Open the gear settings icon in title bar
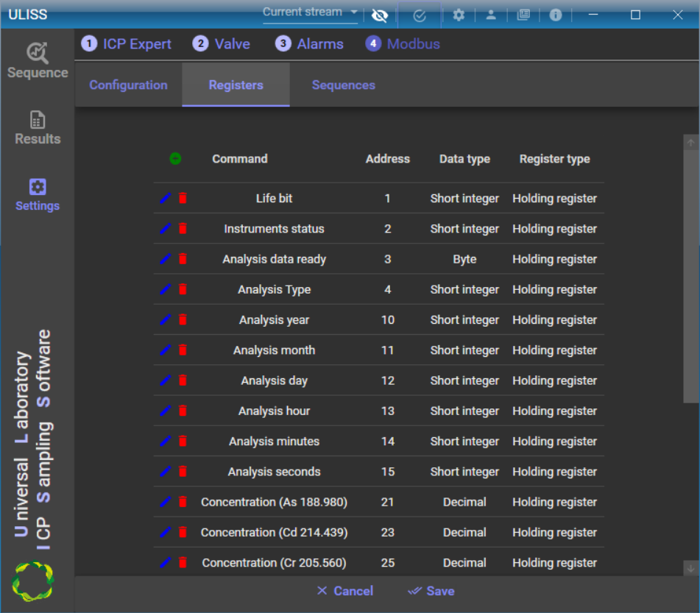700x613 pixels. coord(459,15)
